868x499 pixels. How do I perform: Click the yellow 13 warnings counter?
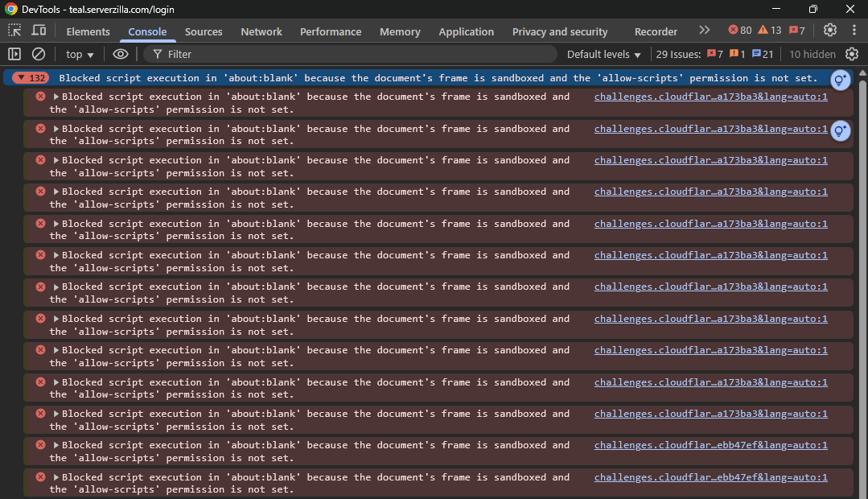770,30
